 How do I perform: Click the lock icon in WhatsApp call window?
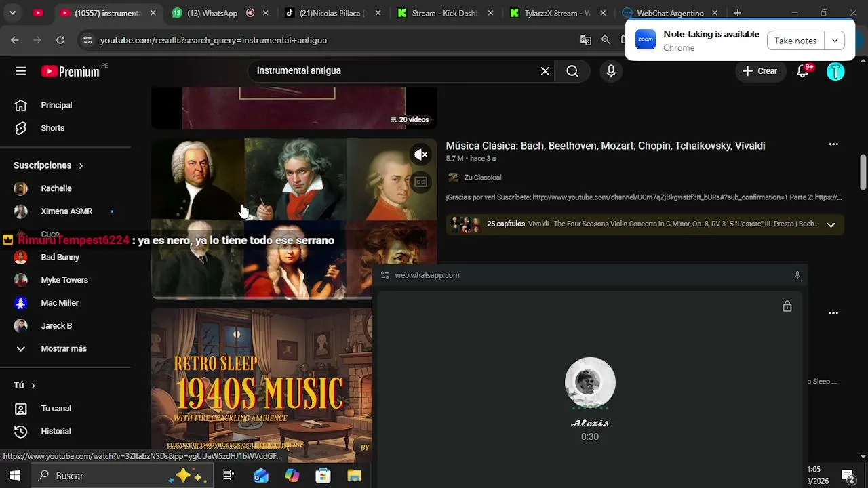click(x=787, y=306)
